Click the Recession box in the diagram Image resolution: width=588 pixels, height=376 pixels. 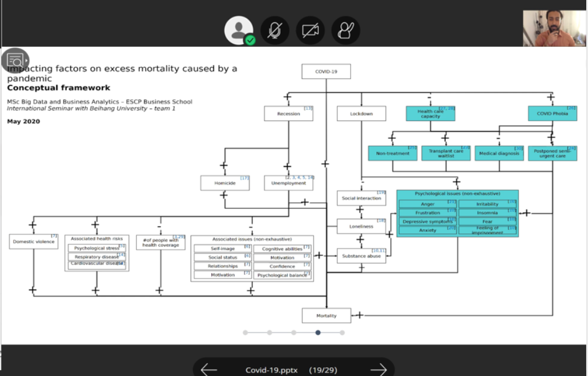click(x=288, y=113)
